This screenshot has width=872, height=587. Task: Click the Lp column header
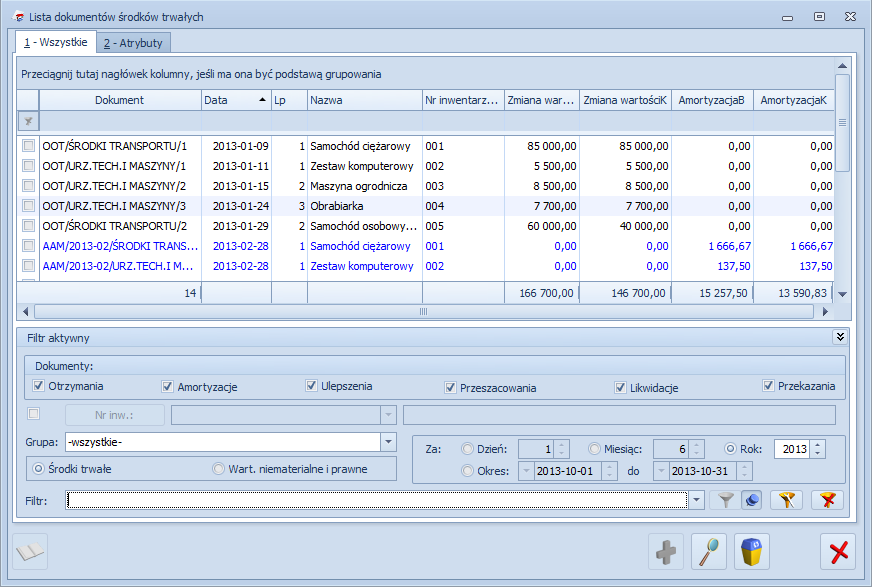click(289, 100)
